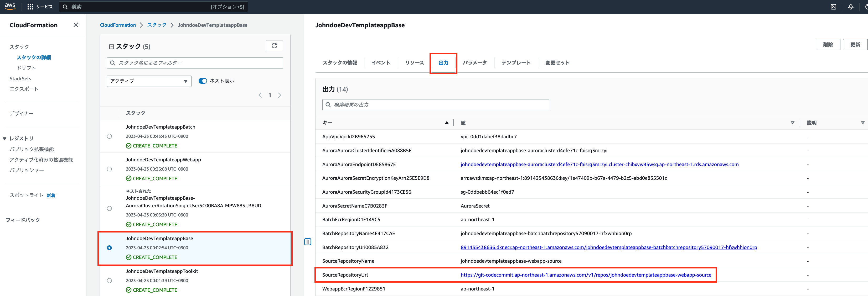Open ドリフト in side navigation
Image resolution: width=868 pixels, height=296 pixels.
pos(26,68)
